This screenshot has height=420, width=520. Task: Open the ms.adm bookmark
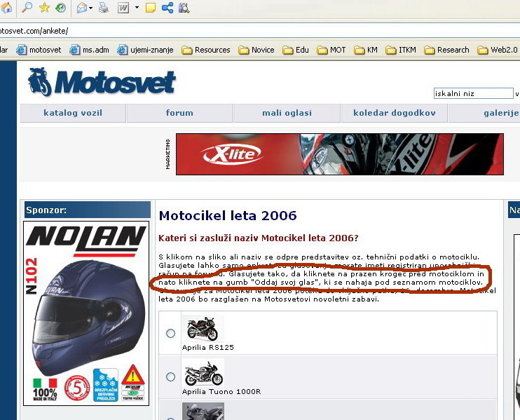click(x=90, y=50)
